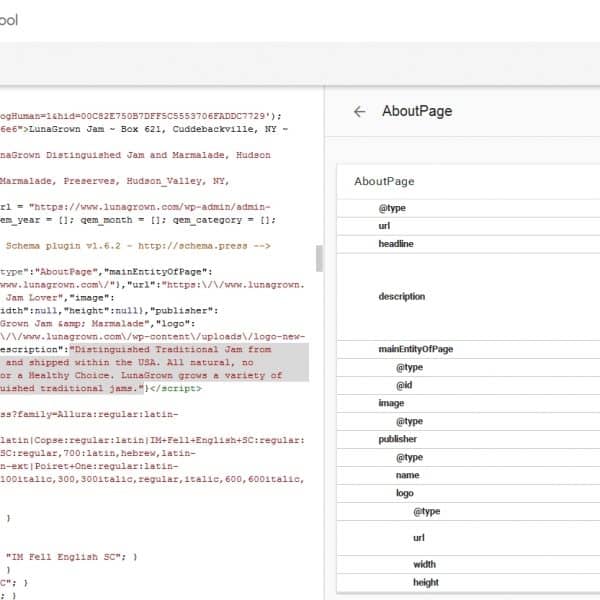Click the @type row under logo
Viewport: 600px width, 600px height.
pos(468,511)
